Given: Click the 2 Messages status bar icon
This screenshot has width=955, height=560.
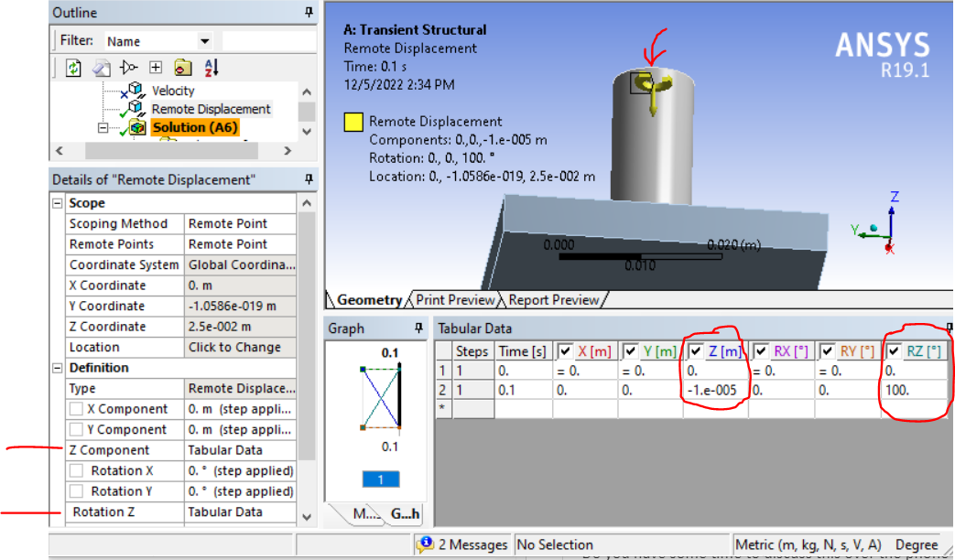Looking at the screenshot, I should click(x=425, y=544).
